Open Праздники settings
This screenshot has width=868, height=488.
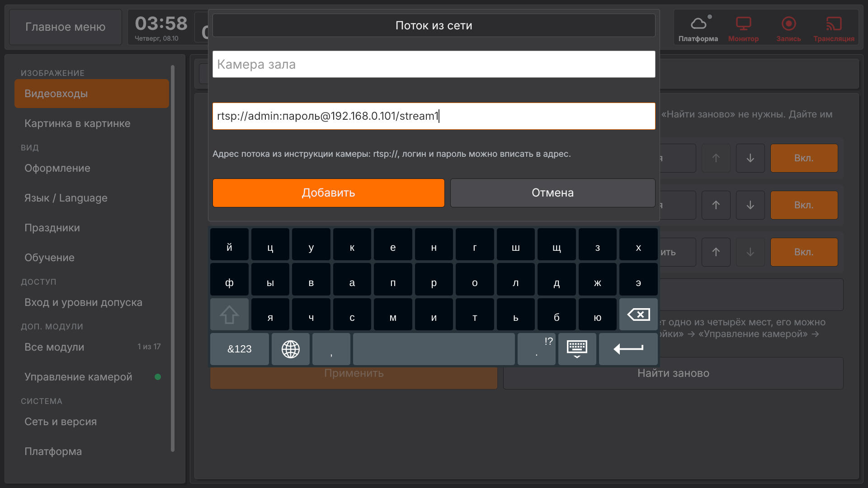tap(92, 228)
